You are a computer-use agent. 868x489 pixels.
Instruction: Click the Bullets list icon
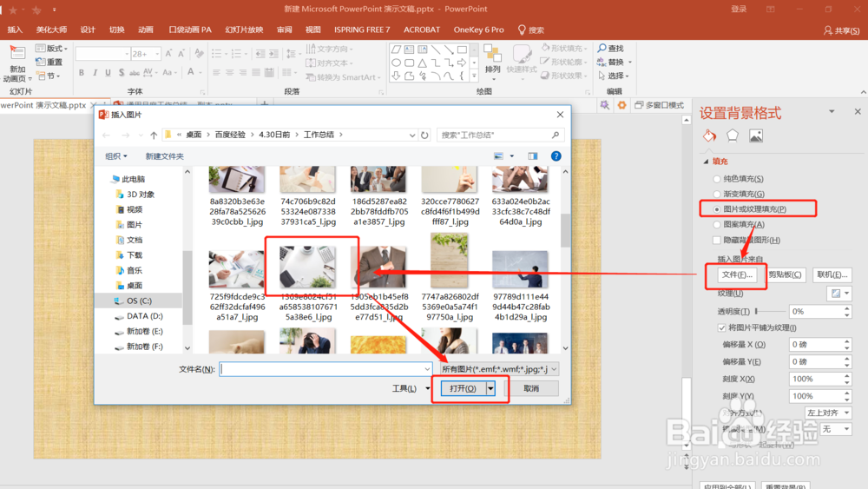tap(216, 54)
